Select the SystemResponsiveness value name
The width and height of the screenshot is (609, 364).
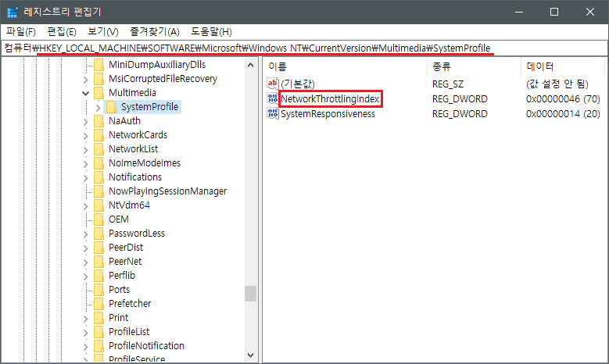328,114
